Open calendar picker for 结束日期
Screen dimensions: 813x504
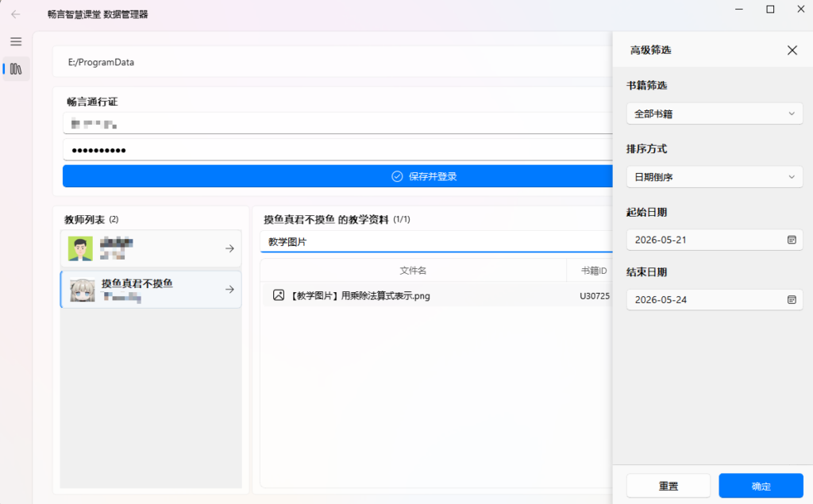(x=792, y=300)
